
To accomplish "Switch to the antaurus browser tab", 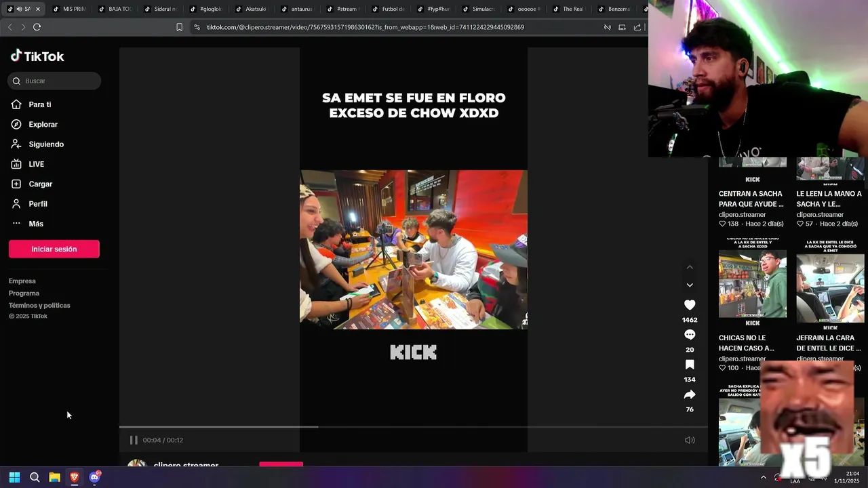I will pyautogui.click(x=298, y=9).
